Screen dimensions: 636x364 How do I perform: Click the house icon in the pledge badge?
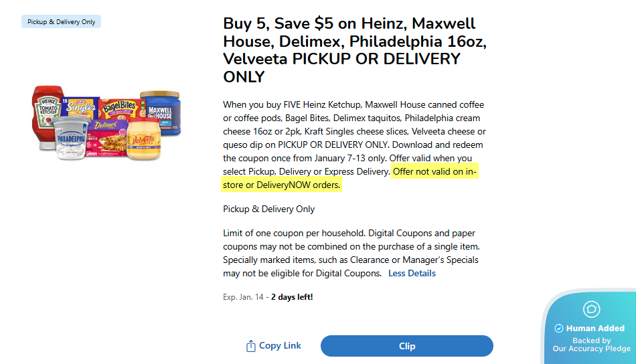pyautogui.click(x=591, y=309)
